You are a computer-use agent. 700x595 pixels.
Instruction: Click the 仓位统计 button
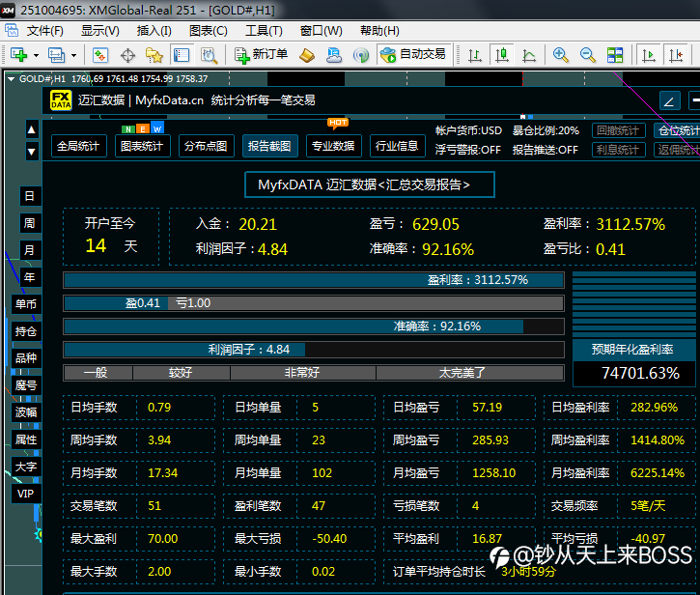pyautogui.click(x=677, y=131)
